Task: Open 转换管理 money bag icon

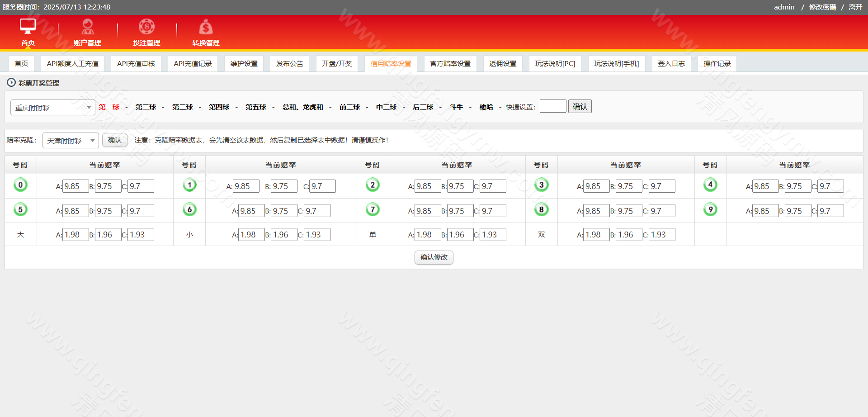Action: pos(206,27)
